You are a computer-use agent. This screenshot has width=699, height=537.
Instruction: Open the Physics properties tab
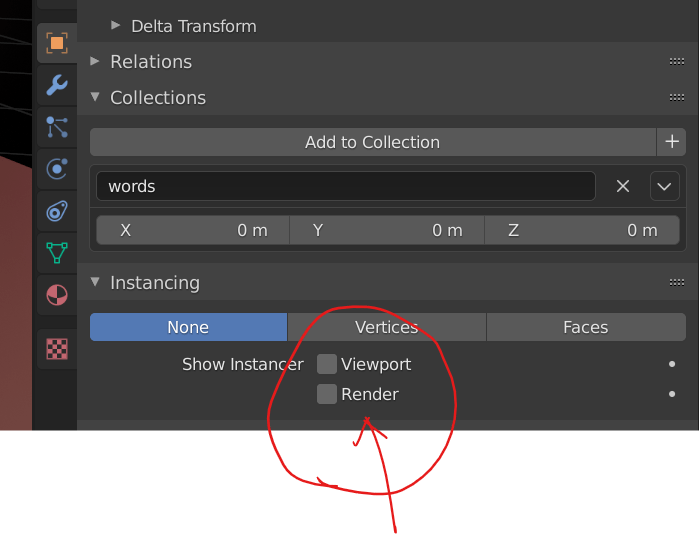[57, 168]
